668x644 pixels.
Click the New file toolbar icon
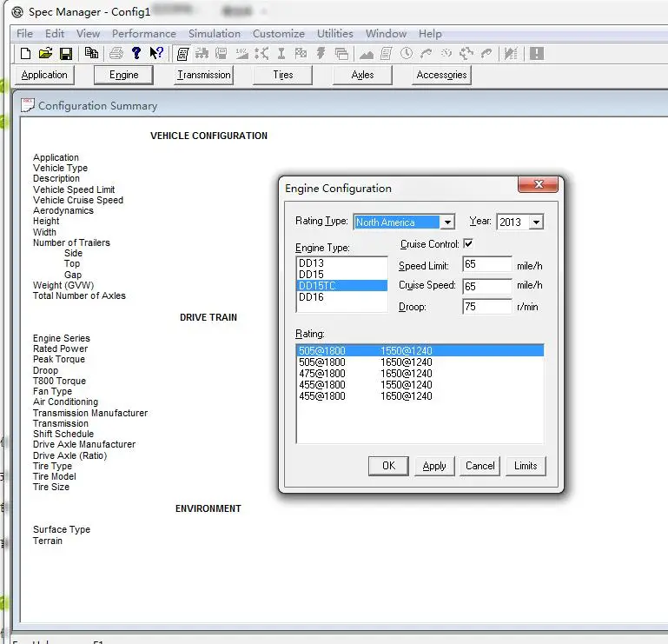coord(25,54)
